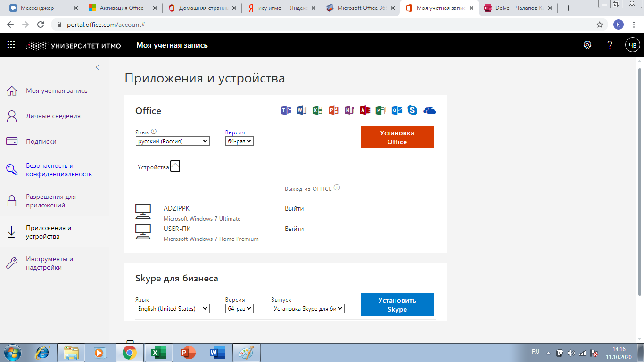The width and height of the screenshot is (644, 362).
Task: Click the Excel icon in Office card
Action: pyautogui.click(x=317, y=110)
